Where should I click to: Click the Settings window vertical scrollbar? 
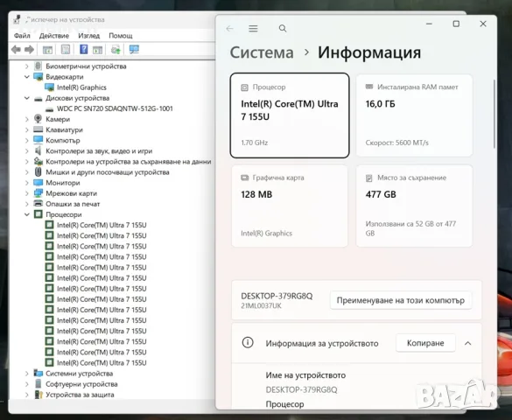[494, 114]
